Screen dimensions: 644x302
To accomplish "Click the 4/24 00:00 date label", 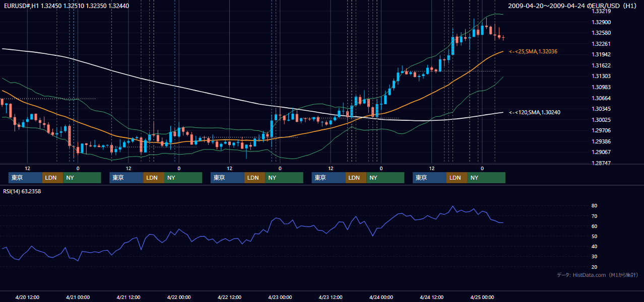I will 381,297.
